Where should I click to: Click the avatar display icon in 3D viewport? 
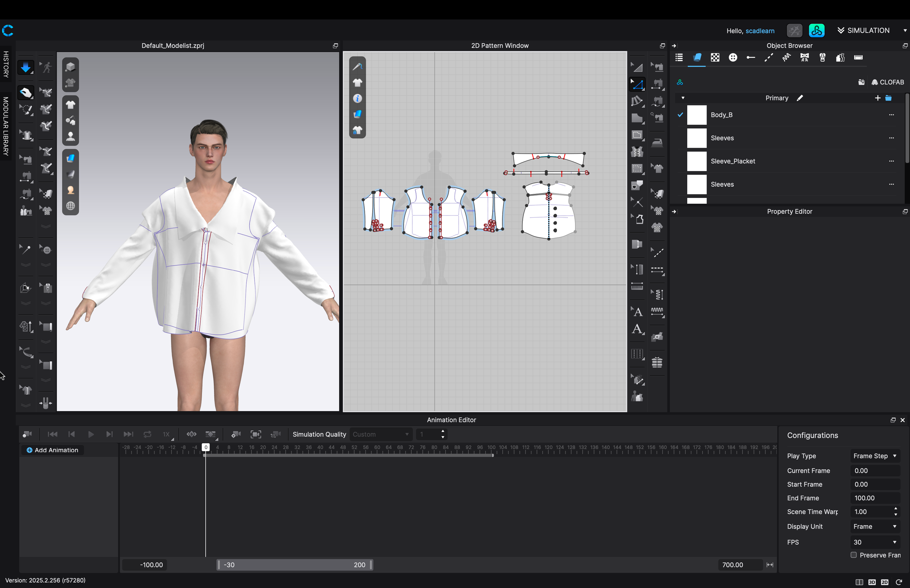pyautogui.click(x=70, y=136)
